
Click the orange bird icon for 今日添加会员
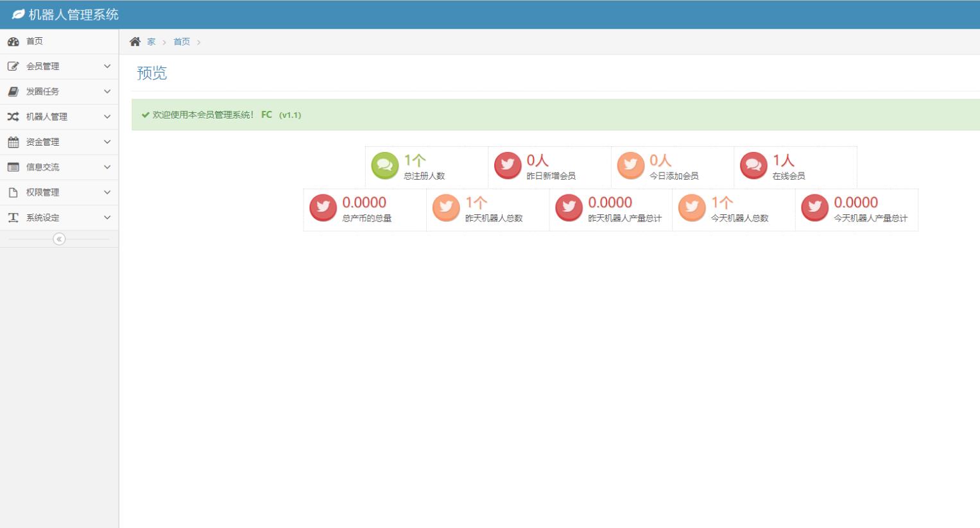(x=631, y=166)
